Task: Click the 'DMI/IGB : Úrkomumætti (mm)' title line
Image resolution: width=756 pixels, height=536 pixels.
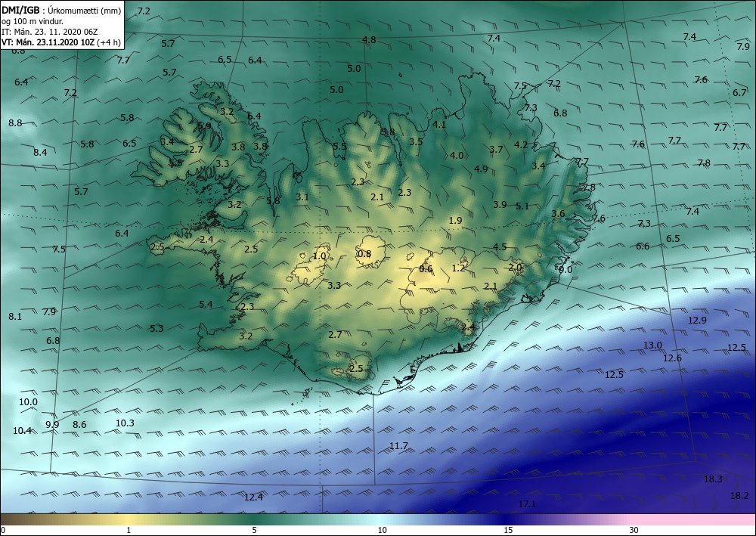Action: (x=61, y=10)
